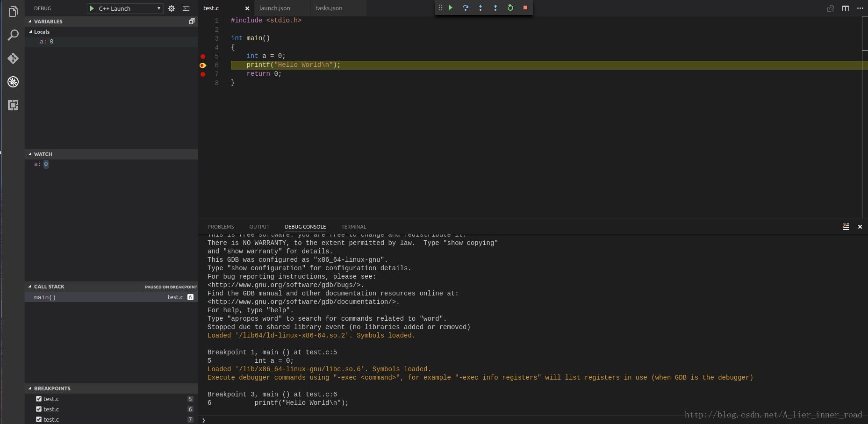Open launch.json via gear icon
868x424 pixels.
172,8
